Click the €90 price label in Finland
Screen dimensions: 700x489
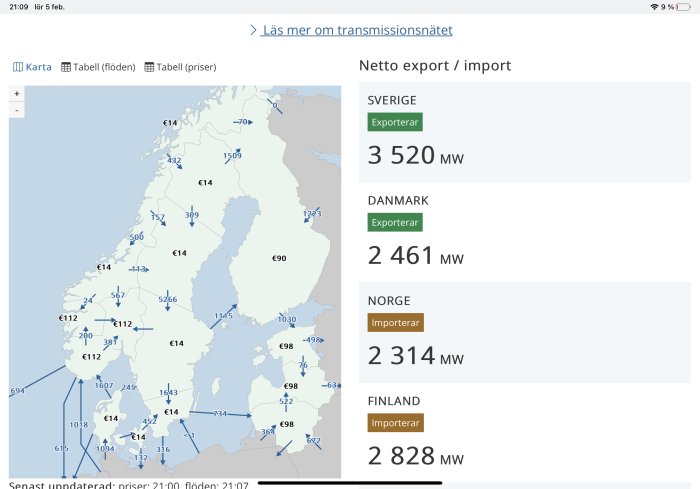click(x=279, y=258)
